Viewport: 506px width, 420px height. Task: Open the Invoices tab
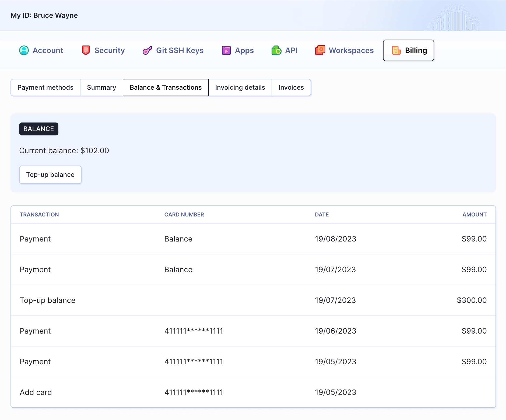point(291,87)
